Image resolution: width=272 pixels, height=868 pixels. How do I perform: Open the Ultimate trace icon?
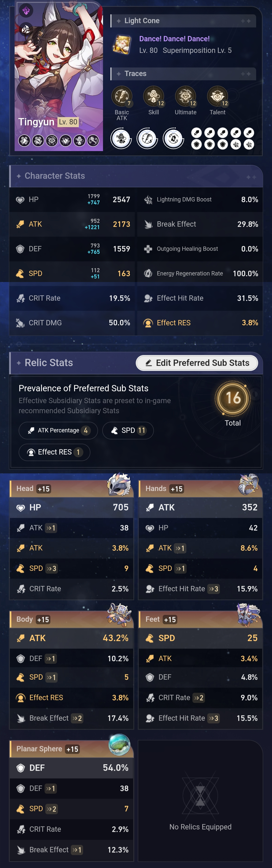185,96
